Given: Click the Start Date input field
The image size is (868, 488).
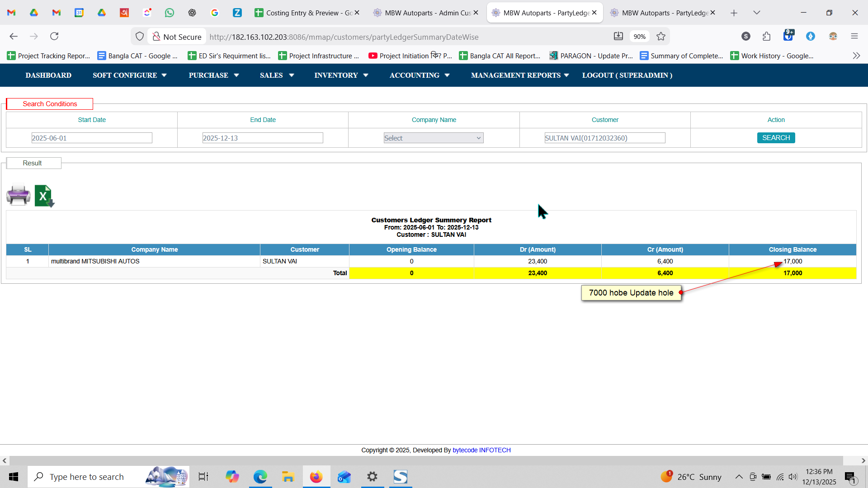Looking at the screenshot, I should point(92,138).
